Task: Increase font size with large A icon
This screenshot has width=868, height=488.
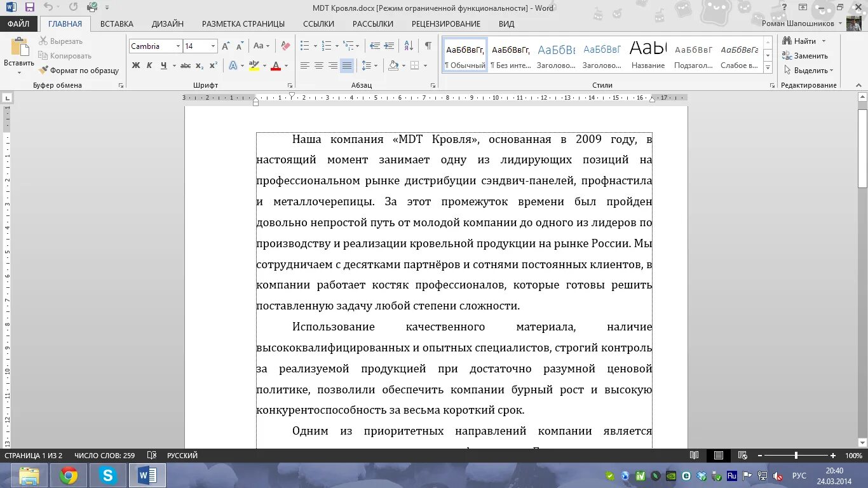Action: [x=226, y=46]
